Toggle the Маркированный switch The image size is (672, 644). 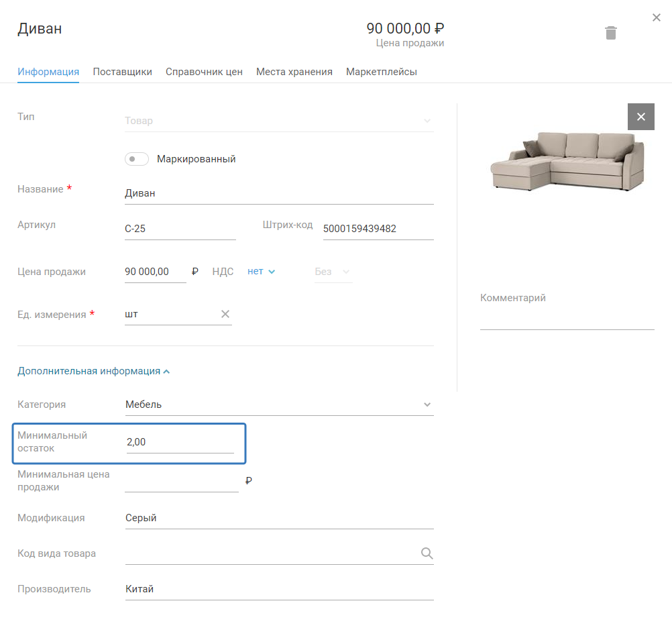pyautogui.click(x=136, y=159)
